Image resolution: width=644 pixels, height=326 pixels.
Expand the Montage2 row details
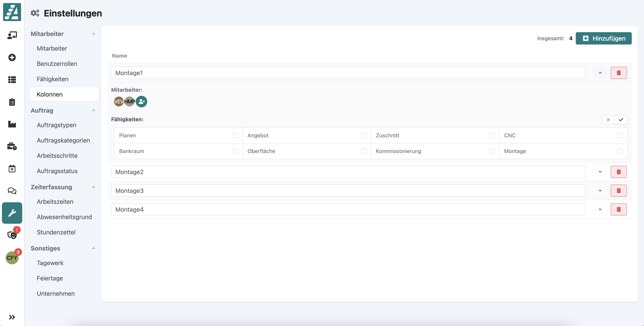tap(600, 172)
